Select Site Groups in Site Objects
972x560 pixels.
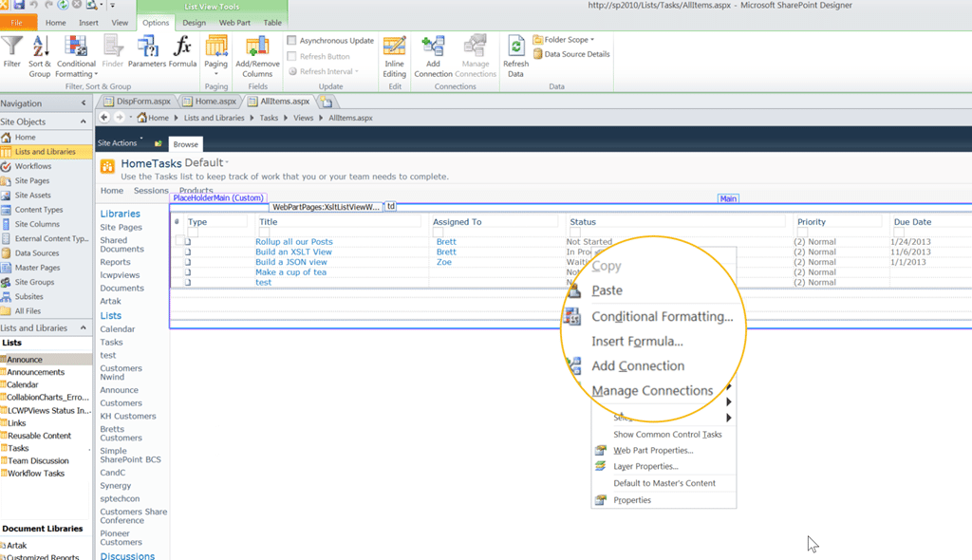click(34, 282)
